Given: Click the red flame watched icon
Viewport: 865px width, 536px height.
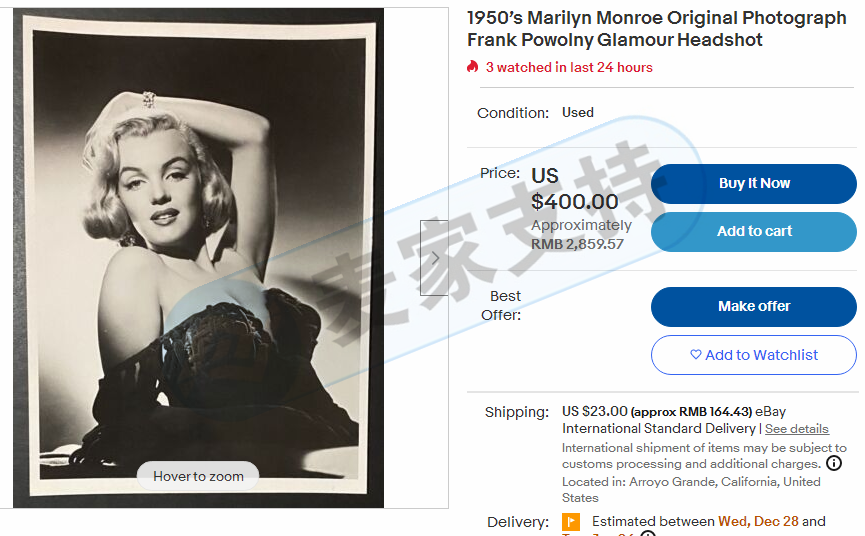Looking at the screenshot, I should coord(472,67).
